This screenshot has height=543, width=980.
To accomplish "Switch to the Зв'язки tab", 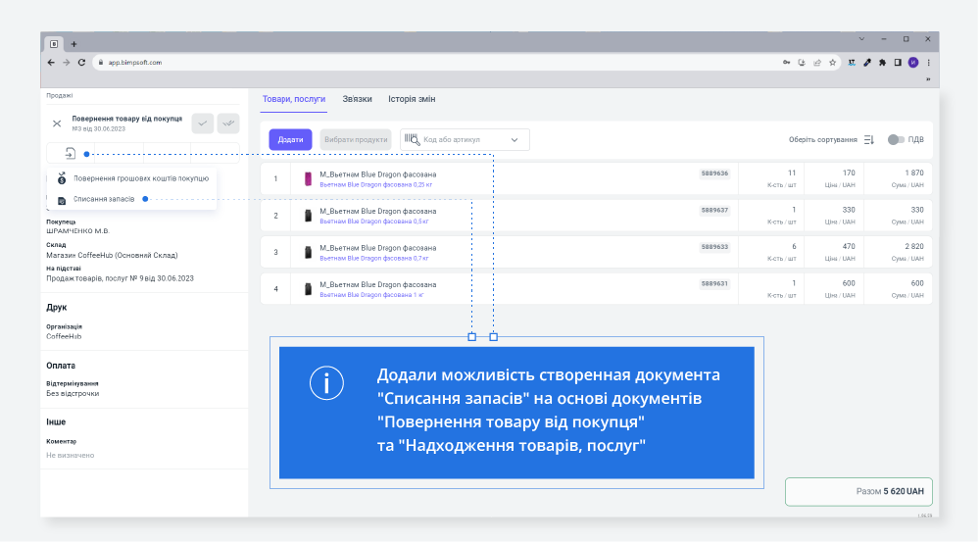I will click(x=357, y=99).
